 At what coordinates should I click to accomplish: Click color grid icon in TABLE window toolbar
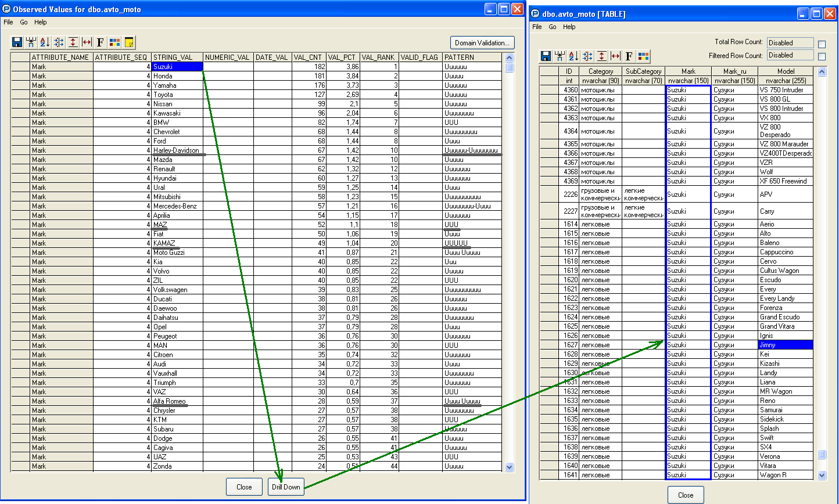(643, 56)
